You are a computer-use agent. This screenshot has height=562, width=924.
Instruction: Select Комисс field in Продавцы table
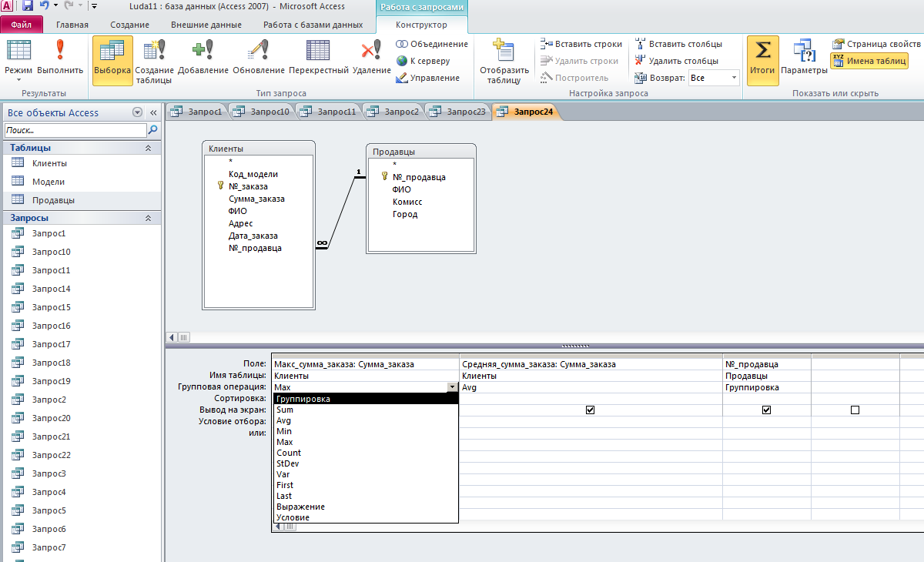click(407, 202)
